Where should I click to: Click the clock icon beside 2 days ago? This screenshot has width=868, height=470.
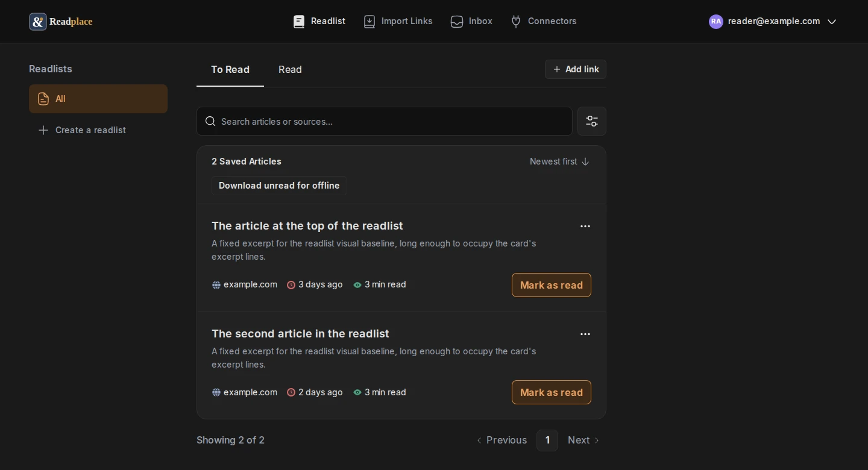pos(291,392)
